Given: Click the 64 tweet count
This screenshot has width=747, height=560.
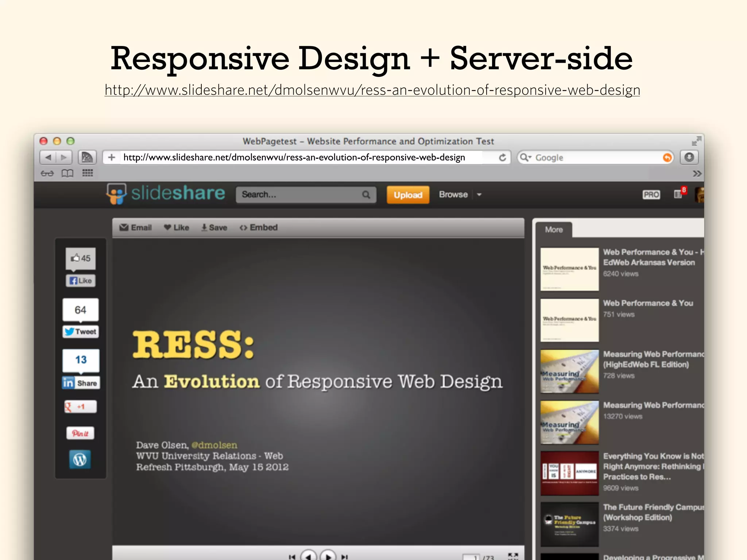Looking at the screenshot, I should [x=81, y=310].
